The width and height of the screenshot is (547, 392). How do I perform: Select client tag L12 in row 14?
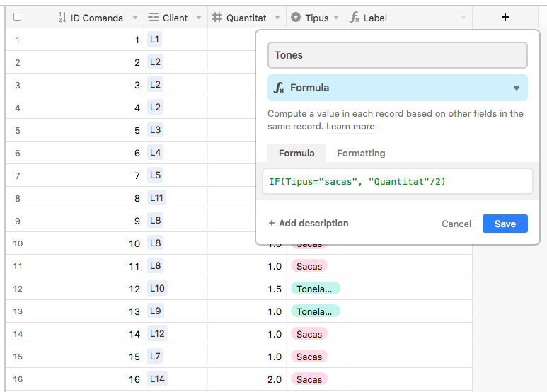pyautogui.click(x=157, y=333)
